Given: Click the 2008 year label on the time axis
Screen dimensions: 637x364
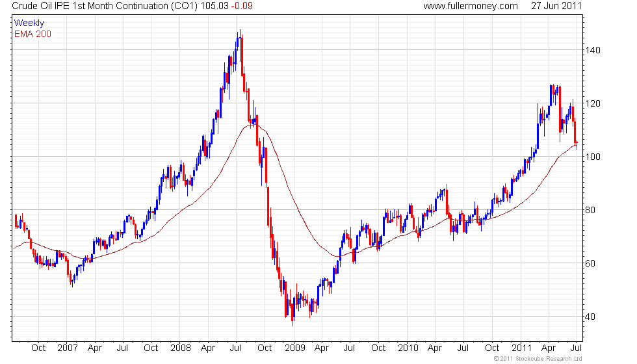Looking at the screenshot, I should tap(181, 348).
